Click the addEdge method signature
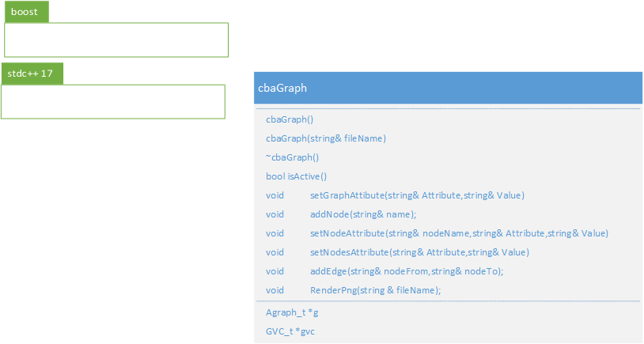This screenshot has height=344, width=644. coord(407,271)
